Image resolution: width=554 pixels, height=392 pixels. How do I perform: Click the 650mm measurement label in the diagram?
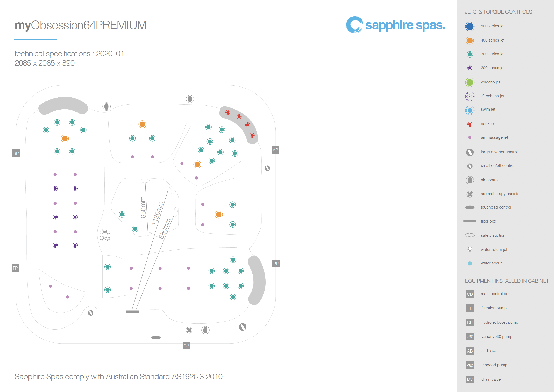click(143, 207)
